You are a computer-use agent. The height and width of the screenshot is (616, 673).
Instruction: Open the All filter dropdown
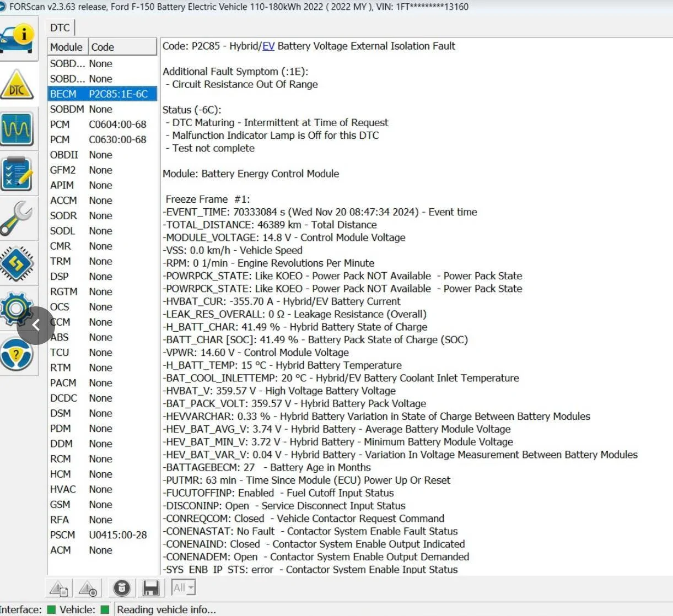pos(184,588)
